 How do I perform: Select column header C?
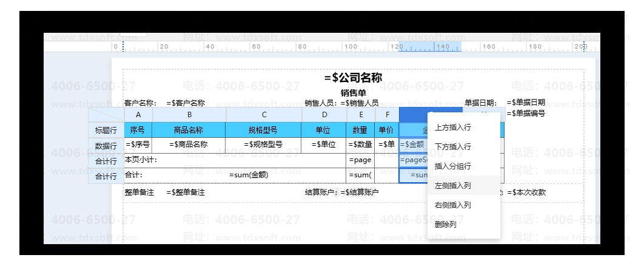264,114
